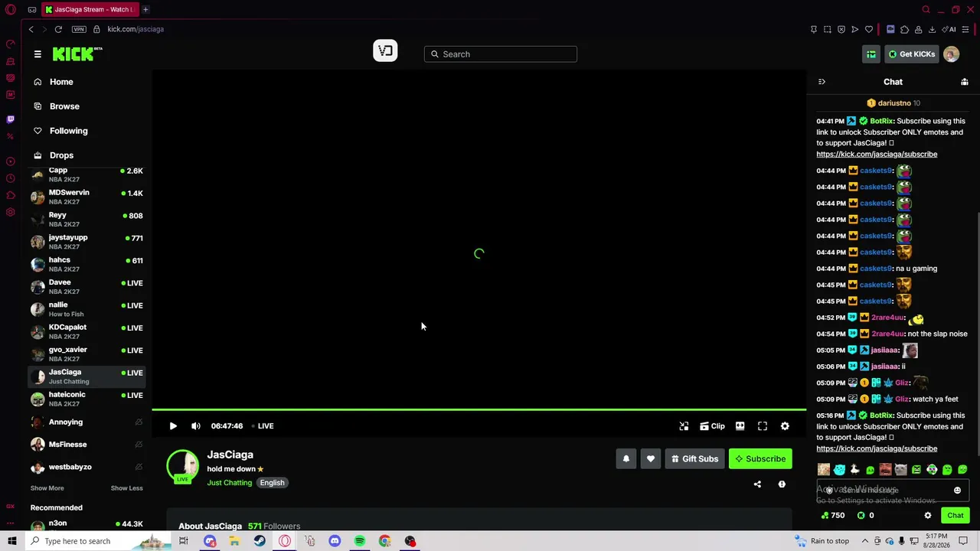Enter fullscreen video mode
980x551 pixels.
pyautogui.click(x=763, y=426)
